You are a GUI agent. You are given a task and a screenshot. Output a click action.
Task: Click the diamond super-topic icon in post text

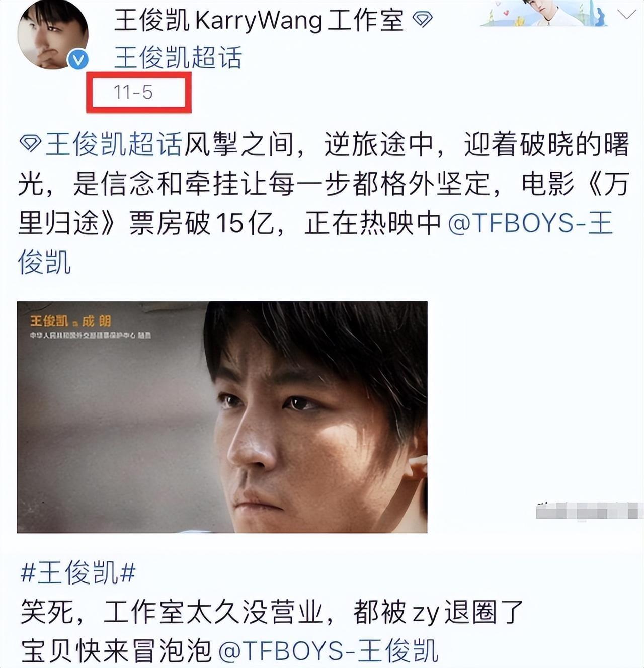(30, 144)
